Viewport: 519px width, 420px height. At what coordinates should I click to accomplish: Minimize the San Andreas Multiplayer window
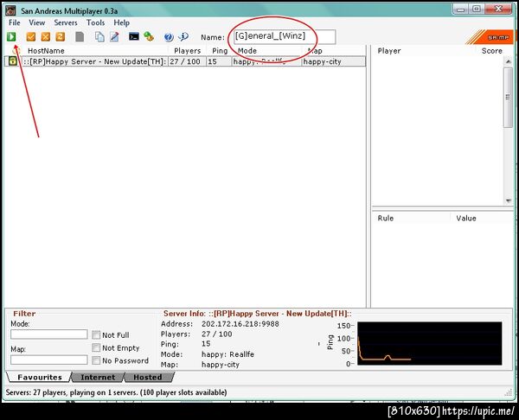click(x=460, y=9)
